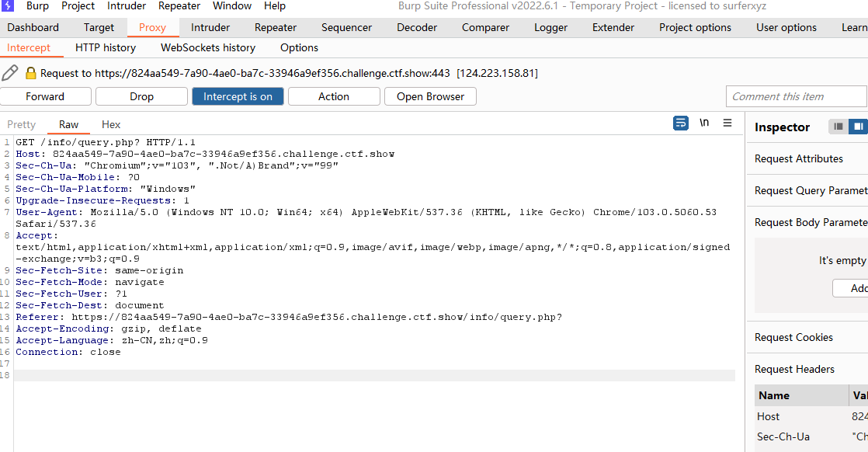Click the Accept-Language header line
868x452 pixels.
pos(112,340)
